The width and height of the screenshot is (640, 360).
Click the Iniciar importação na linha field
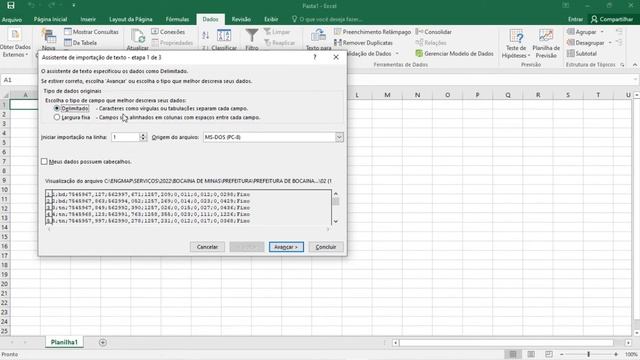point(126,137)
